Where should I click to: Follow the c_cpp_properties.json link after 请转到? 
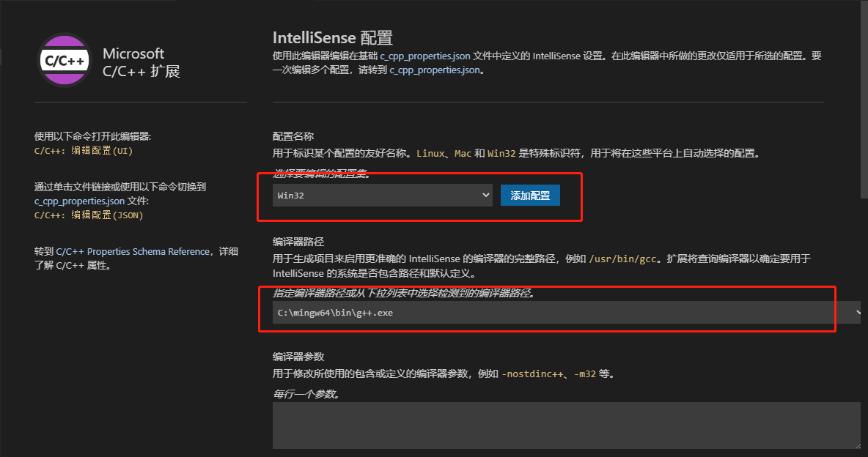[x=435, y=70]
